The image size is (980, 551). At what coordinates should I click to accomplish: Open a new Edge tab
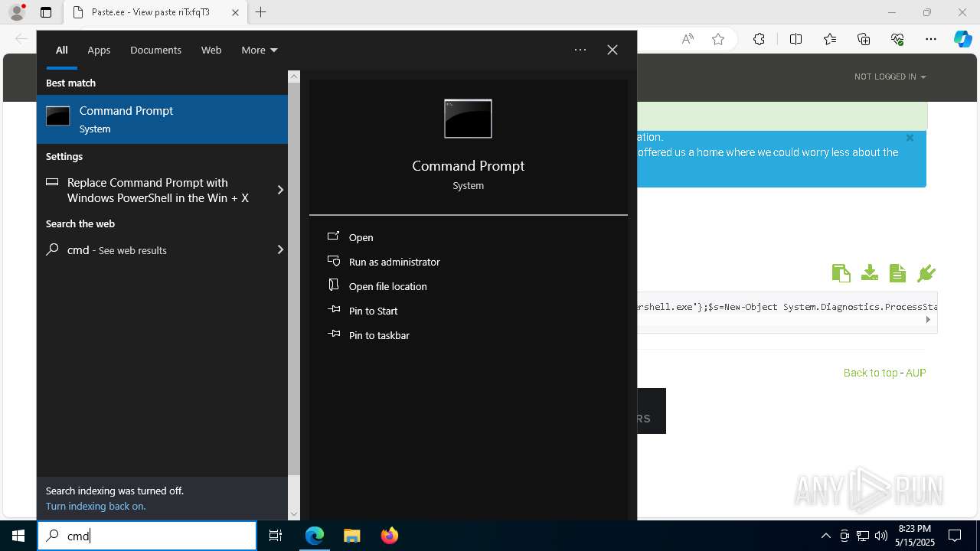pyautogui.click(x=261, y=12)
